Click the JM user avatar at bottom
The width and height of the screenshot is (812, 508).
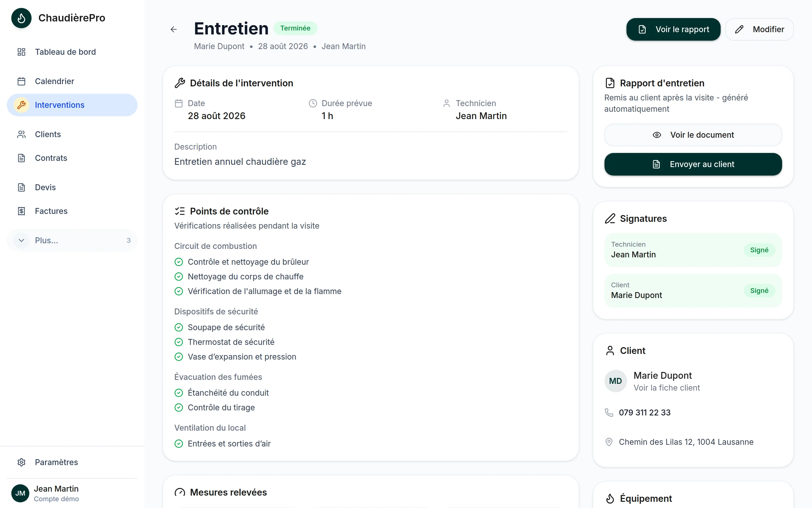point(20,493)
